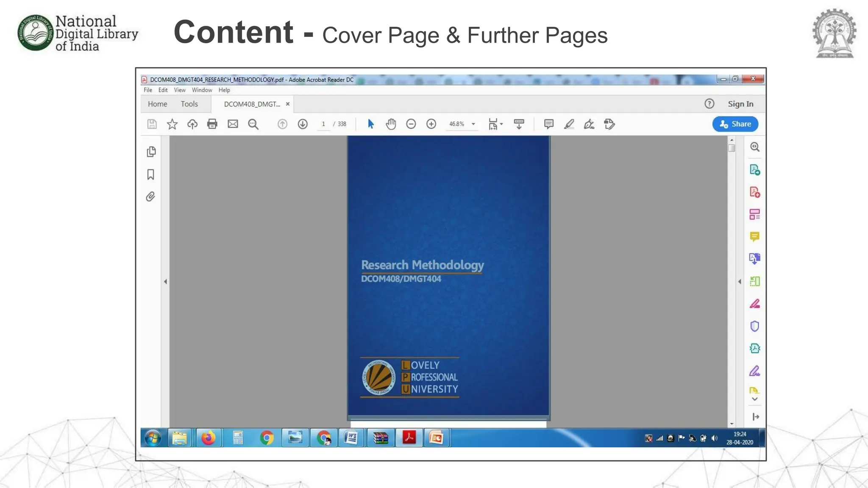Open the View menu

(179, 90)
